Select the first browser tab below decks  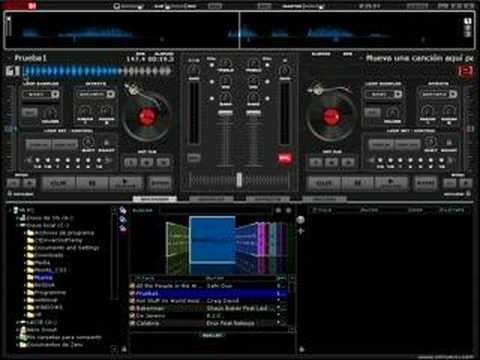coord(155,199)
